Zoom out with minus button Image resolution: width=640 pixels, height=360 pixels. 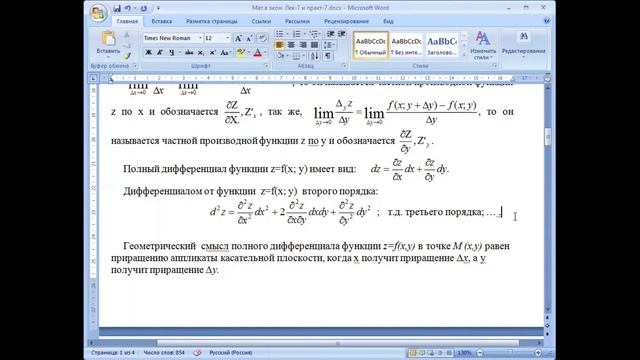point(480,353)
